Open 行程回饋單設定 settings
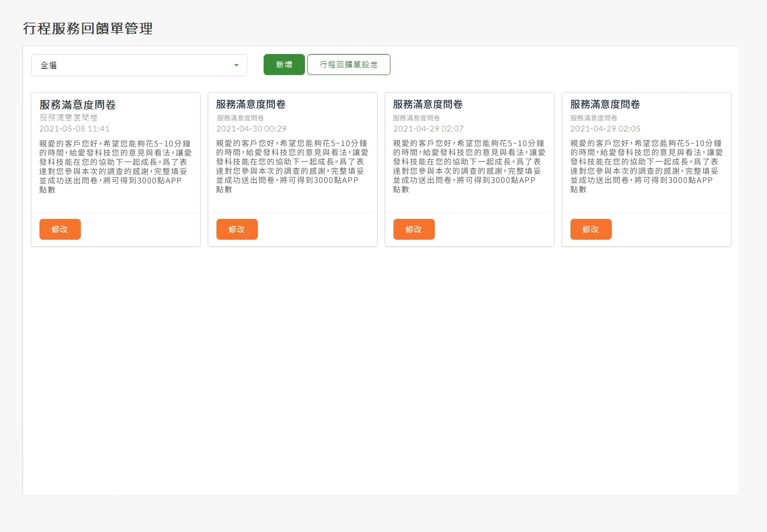 pos(349,64)
